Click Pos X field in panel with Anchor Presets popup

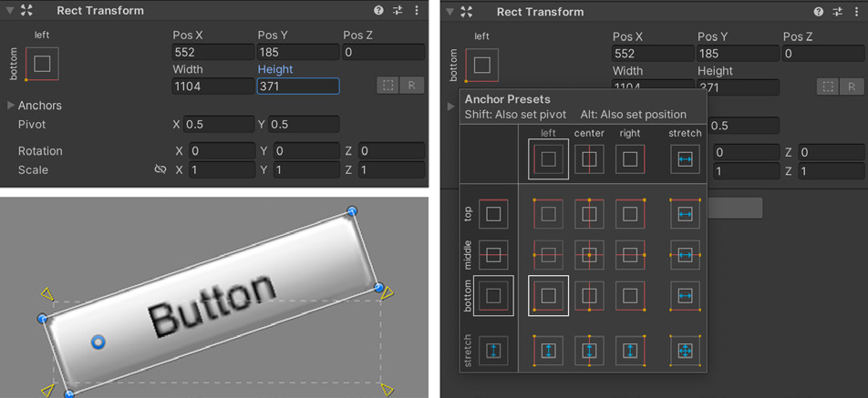[653, 54]
